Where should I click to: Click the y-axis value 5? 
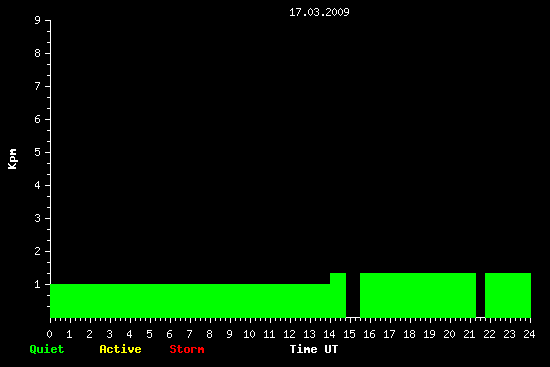click(x=38, y=152)
